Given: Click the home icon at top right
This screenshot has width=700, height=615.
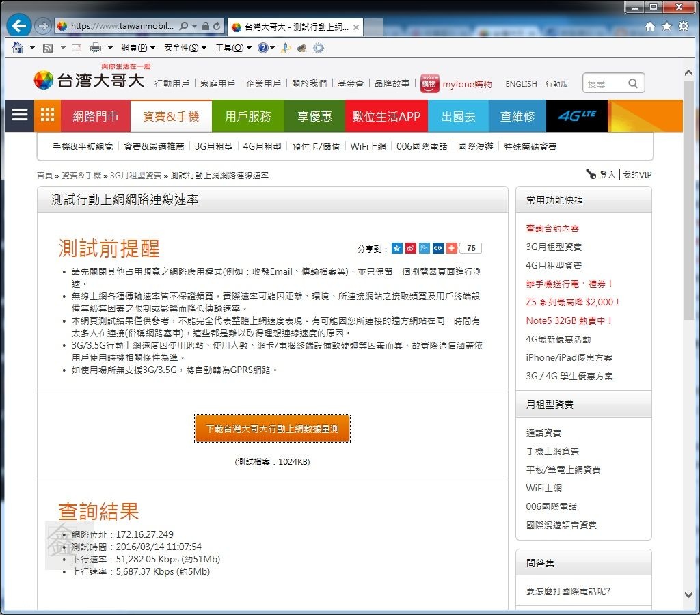Looking at the screenshot, I should [650, 27].
